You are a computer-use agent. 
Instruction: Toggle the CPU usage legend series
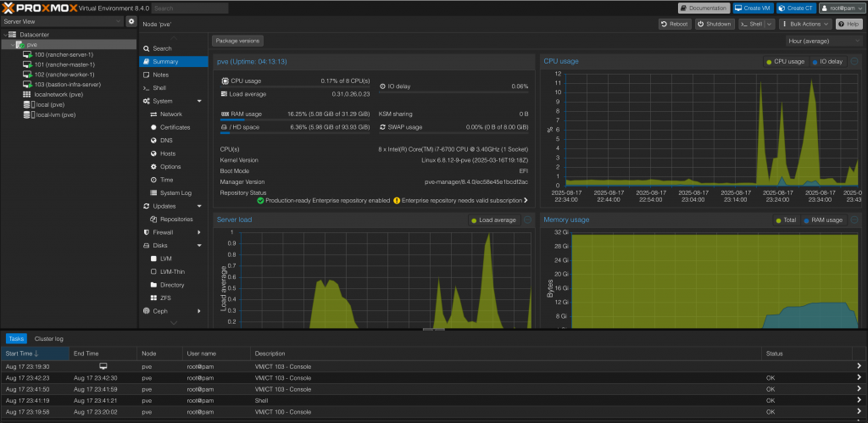point(785,61)
